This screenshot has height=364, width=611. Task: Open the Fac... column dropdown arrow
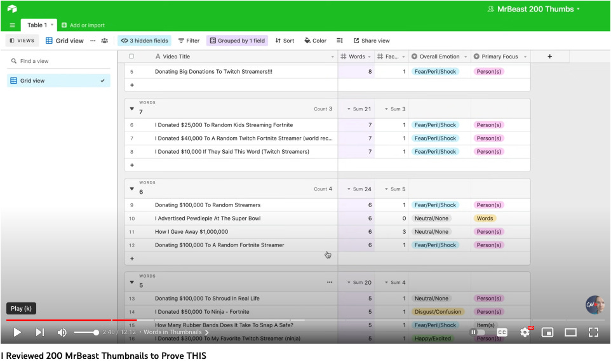tap(403, 57)
